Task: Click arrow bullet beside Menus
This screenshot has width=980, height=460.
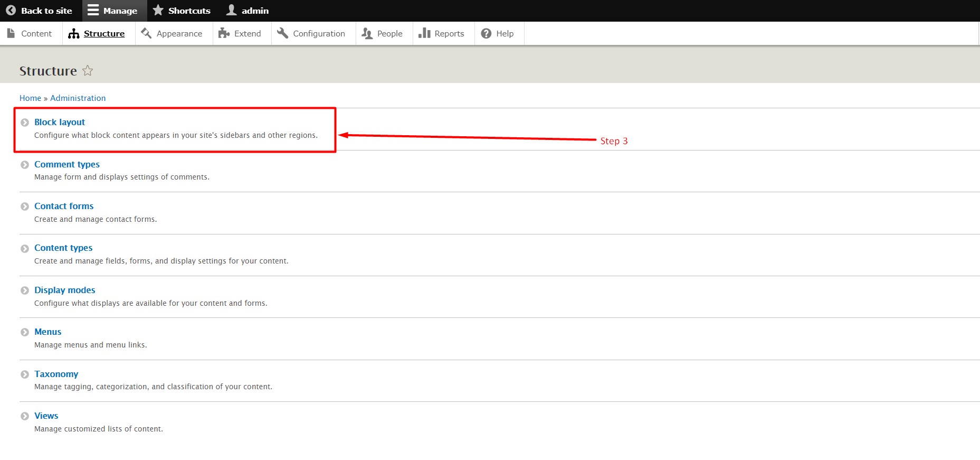Action: pos(25,332)
